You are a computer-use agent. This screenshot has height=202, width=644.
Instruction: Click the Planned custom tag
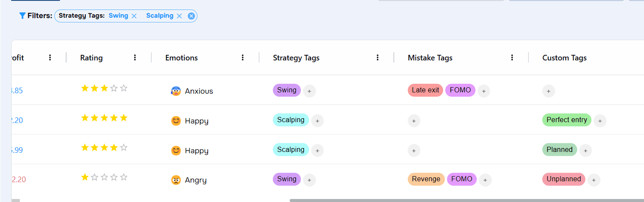[560, 150]
